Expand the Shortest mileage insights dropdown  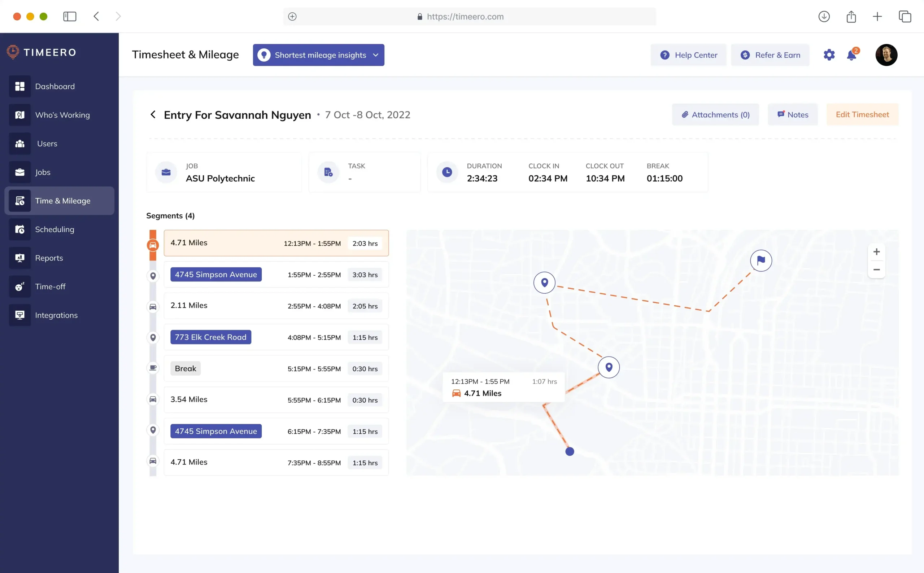[x=318, y=55]
